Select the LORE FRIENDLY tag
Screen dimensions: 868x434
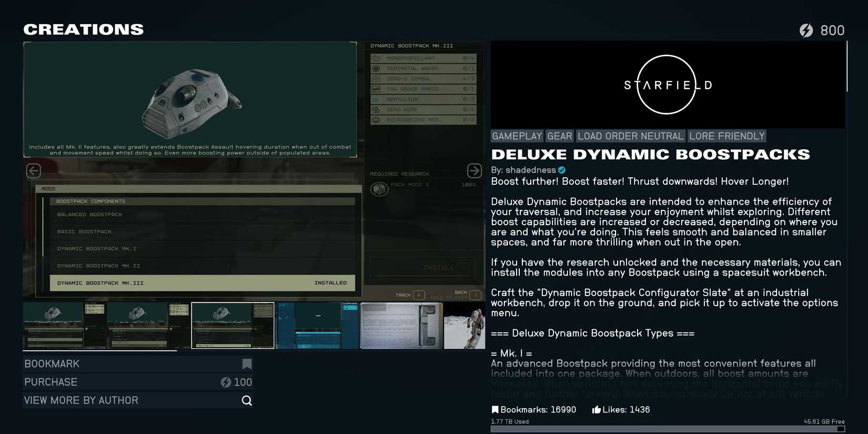point(726,136)
